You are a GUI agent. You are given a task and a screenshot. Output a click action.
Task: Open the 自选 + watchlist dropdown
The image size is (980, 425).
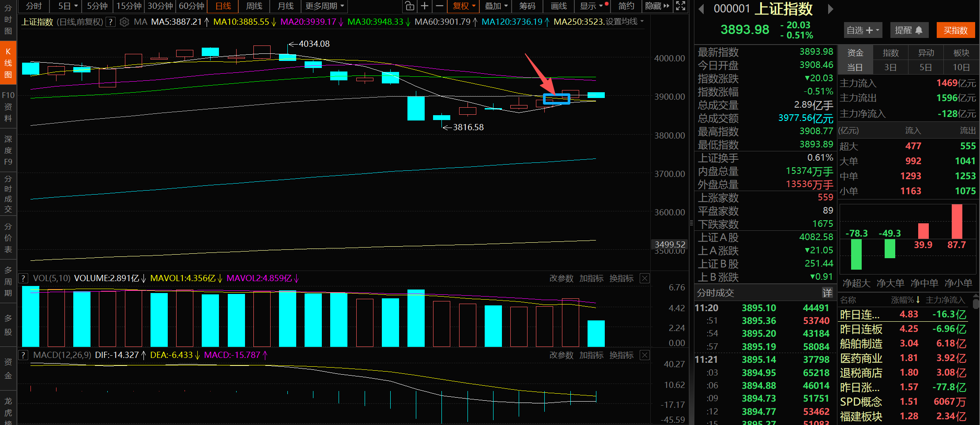[863, 30]
